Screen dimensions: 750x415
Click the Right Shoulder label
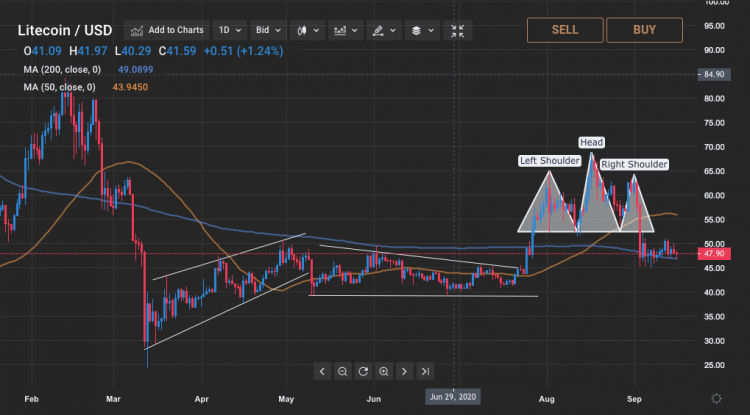(634, 164)
